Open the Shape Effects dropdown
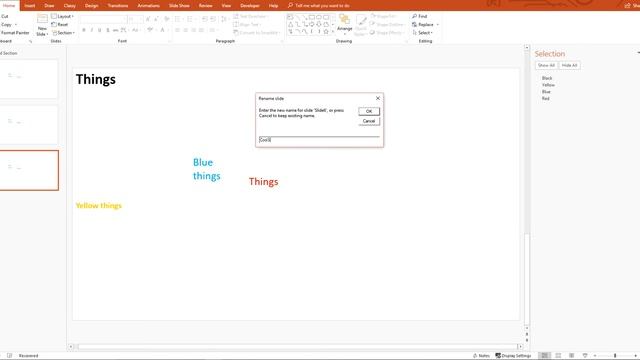This screenshot has height=360, width=640. pos(387,33)
